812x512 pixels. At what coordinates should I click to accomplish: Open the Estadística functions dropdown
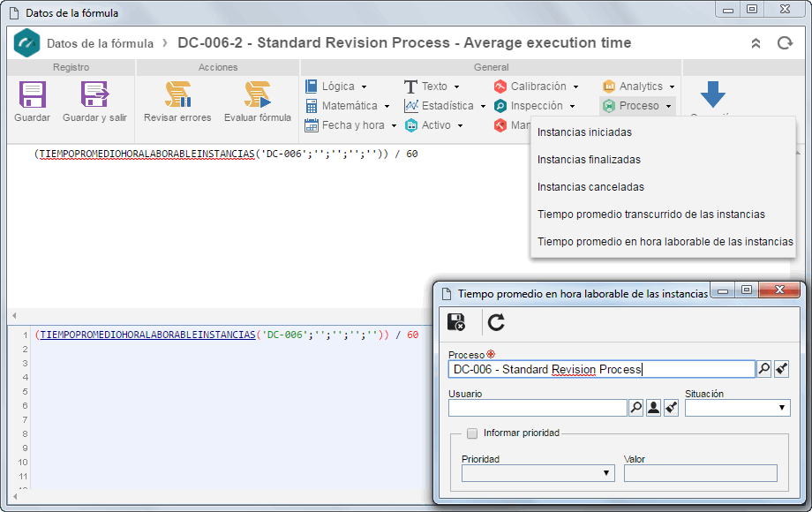tap(445, 106)
